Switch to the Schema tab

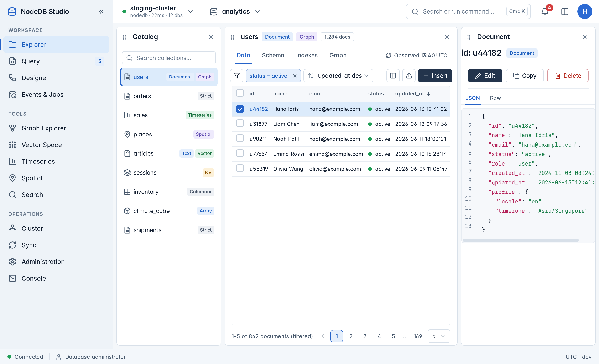[x=273, y=56]
